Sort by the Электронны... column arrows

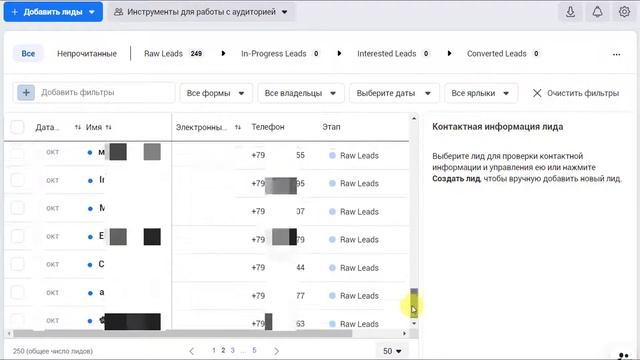coord(238,127)
